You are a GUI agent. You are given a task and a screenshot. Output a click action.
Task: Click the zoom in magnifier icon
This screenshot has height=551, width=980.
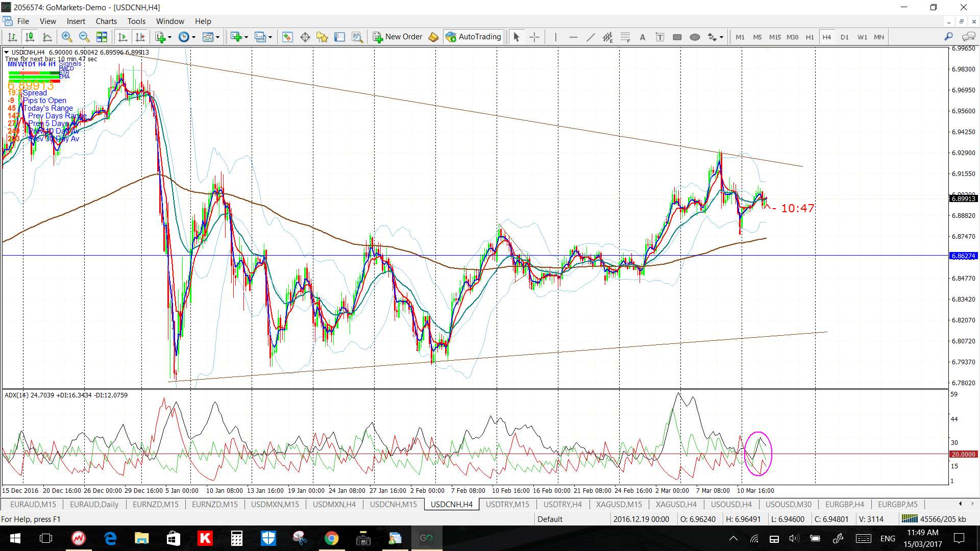click(66, 37)
